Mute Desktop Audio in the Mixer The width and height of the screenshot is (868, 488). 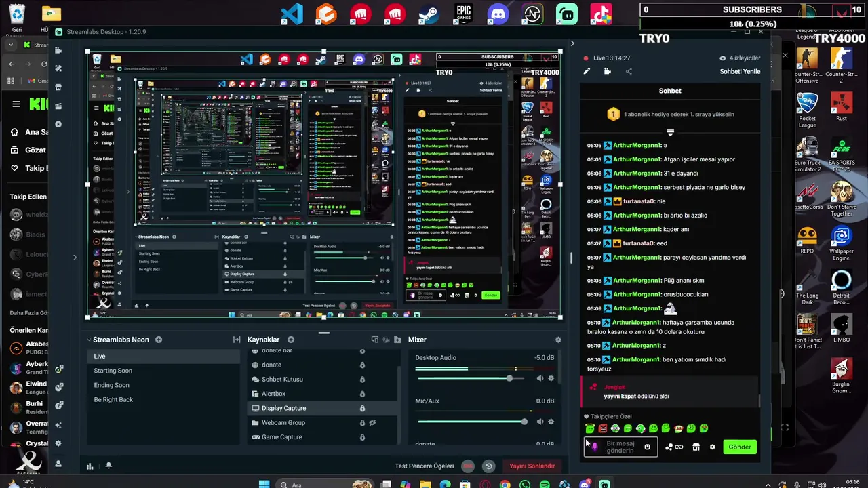(540, 378)
